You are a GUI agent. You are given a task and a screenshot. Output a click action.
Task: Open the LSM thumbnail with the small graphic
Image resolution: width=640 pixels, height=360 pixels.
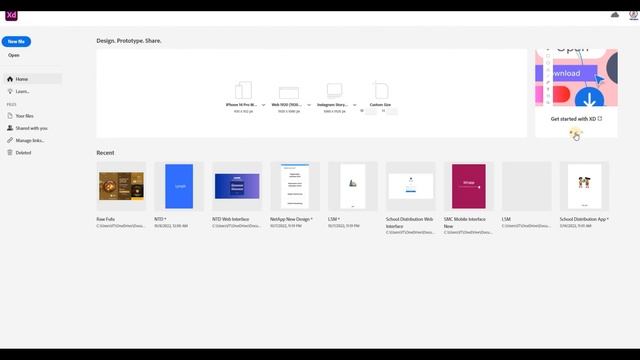pos(353,186)
